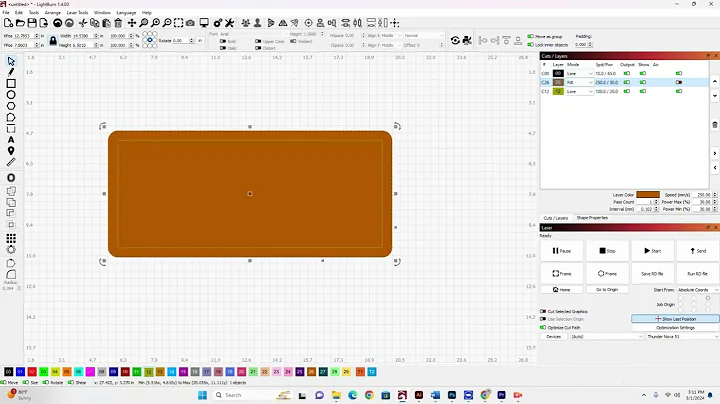This screenshot has height=404, width=720.
Task: Enable Air assist for layer C26
Action: point(679,83)
